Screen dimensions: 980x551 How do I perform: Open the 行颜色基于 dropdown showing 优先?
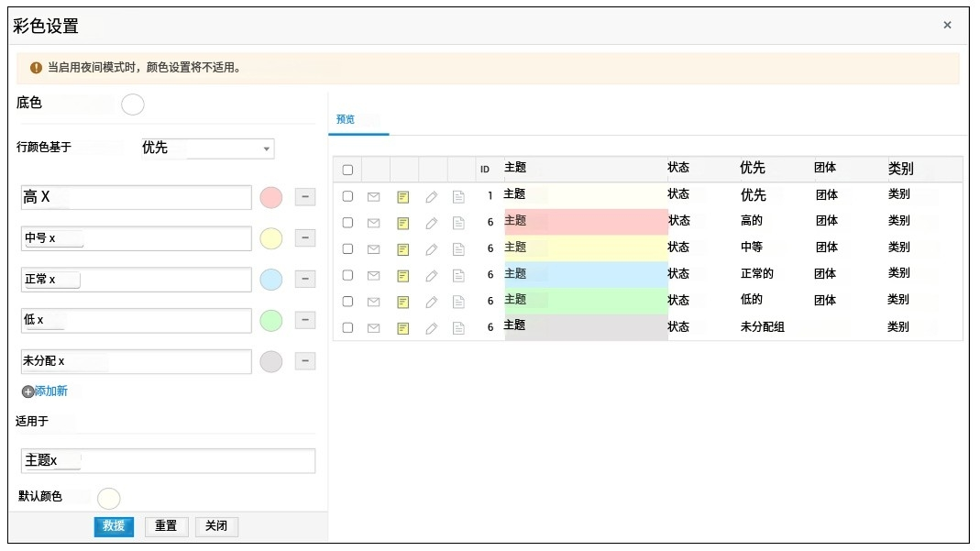[206, 149]
